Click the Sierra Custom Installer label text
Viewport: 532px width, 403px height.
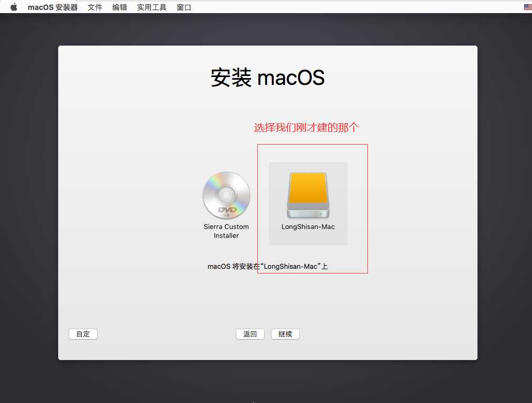click(x=226, y=231)
